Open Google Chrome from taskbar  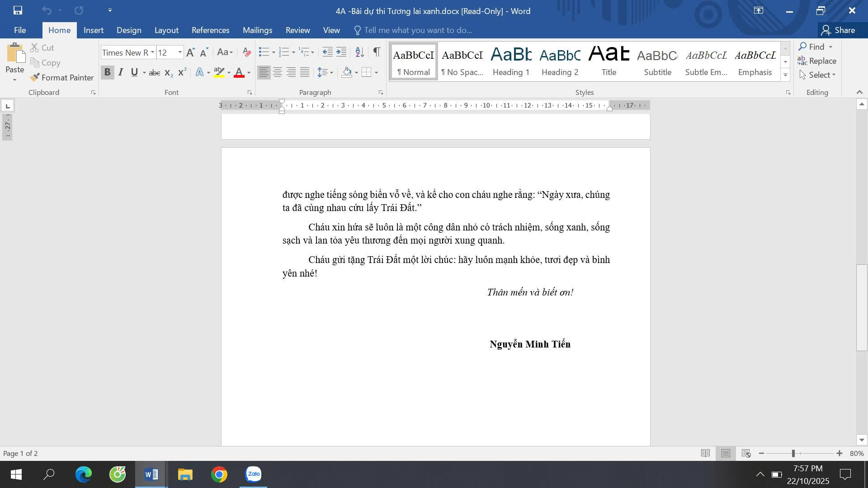[219, 474]
